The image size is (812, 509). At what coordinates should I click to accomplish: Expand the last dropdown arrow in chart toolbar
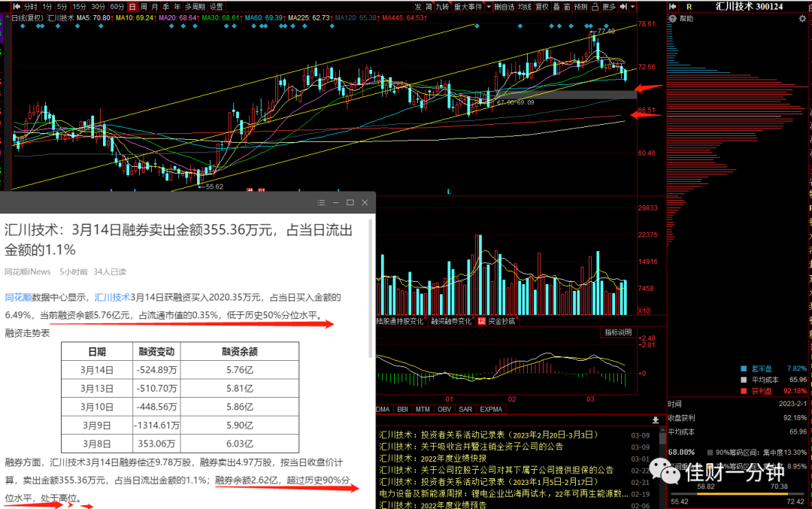click(632, 6)
